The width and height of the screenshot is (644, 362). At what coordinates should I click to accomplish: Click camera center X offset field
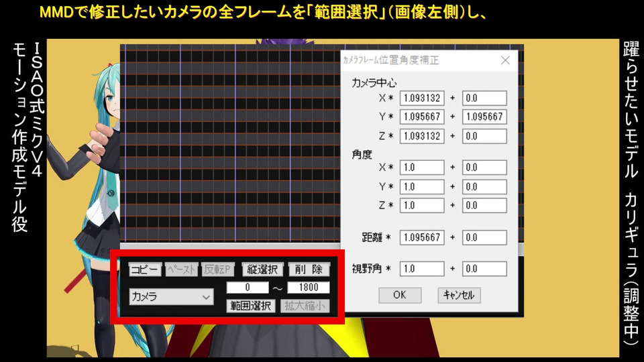484,99
